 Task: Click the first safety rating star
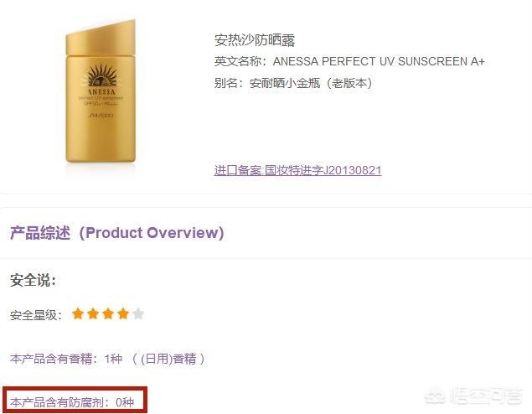(78, 314)
